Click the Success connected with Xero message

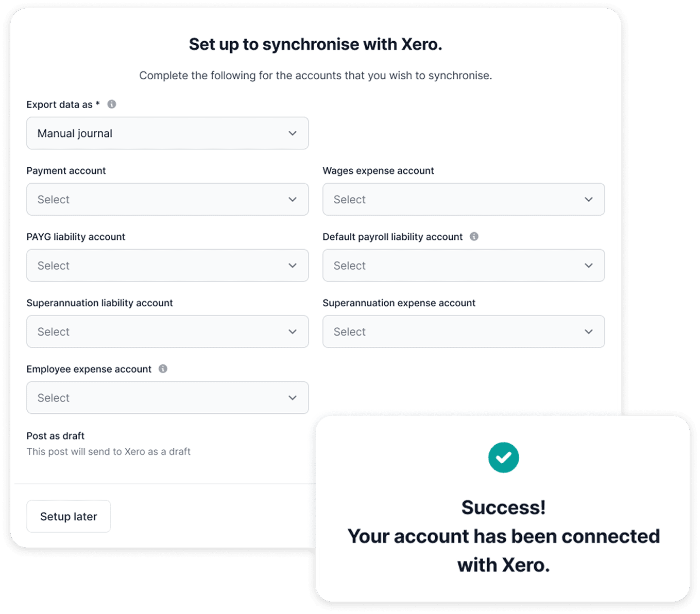pyautogui.click(x=503, y=536)
